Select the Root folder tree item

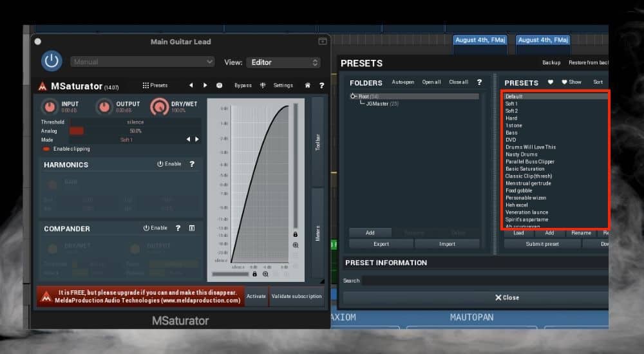click(414, 96)
